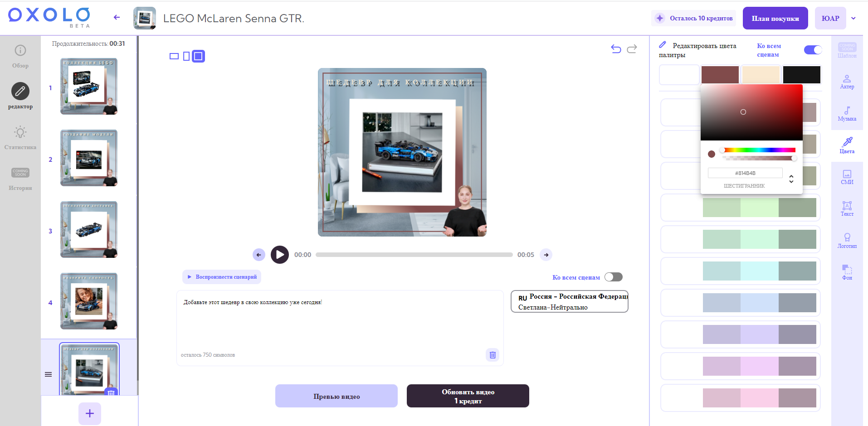The width and height of the screenshot is (868, 426).
Task: Go back using the left arrow
Action: pos(117,17)
